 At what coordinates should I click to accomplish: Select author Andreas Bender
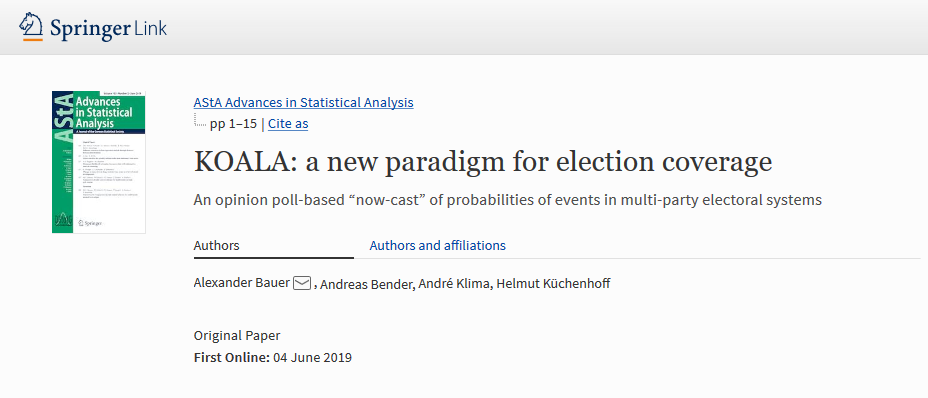(366, 284)
